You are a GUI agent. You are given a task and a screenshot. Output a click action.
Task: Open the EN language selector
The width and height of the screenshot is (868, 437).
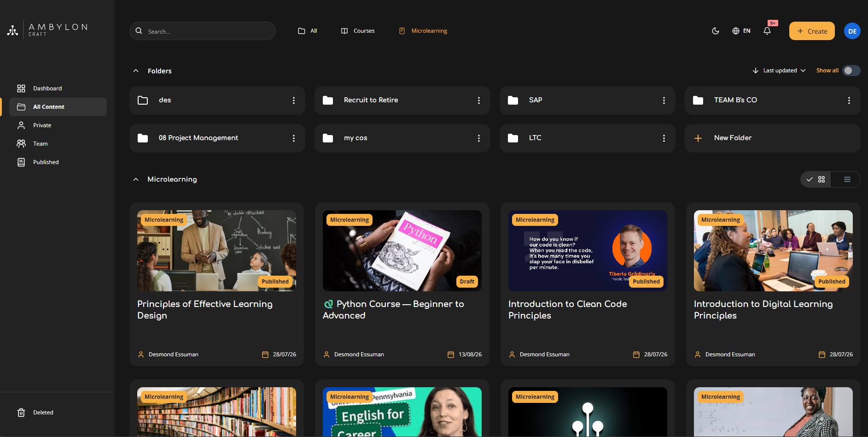[x=741, y=31]
